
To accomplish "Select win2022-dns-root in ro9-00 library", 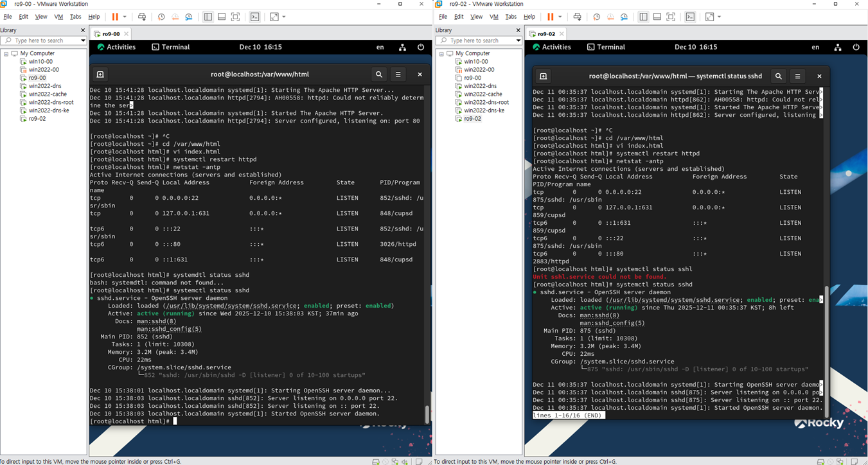I will [x=51, y=102].
